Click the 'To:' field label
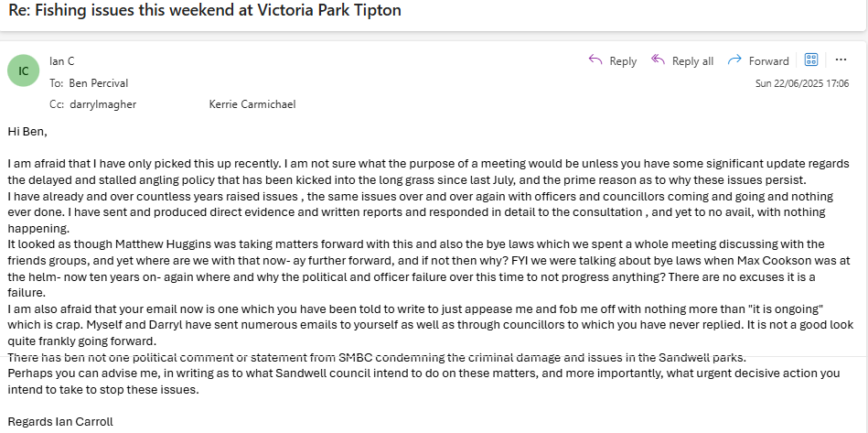Screen dimensions: 868x433 pos(57,82)
